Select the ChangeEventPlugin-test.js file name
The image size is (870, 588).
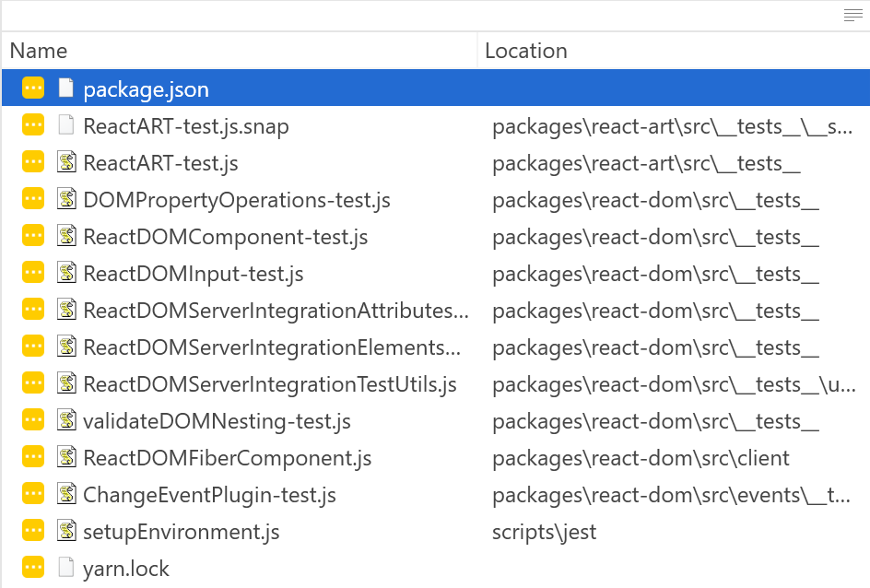click(210, 496)
